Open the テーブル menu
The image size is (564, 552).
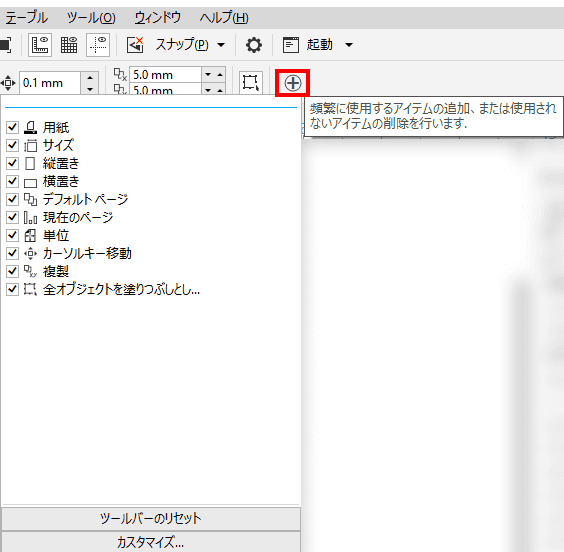pos(26,18)
